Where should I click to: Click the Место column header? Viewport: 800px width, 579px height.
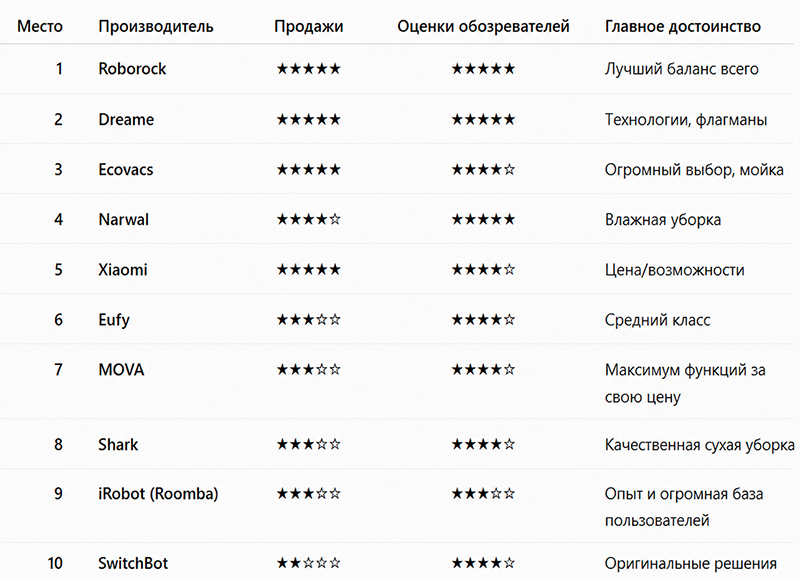pyautogui.click(x=40, y=27)
